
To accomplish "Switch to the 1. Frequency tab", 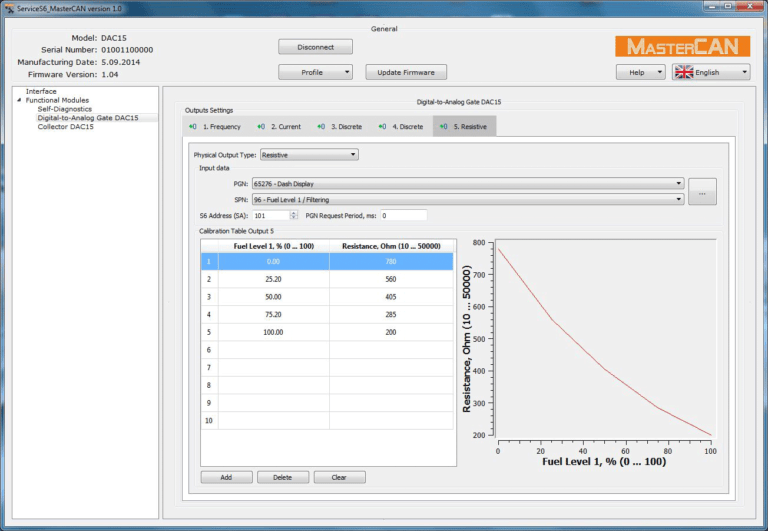I will (x=214, y=127).
